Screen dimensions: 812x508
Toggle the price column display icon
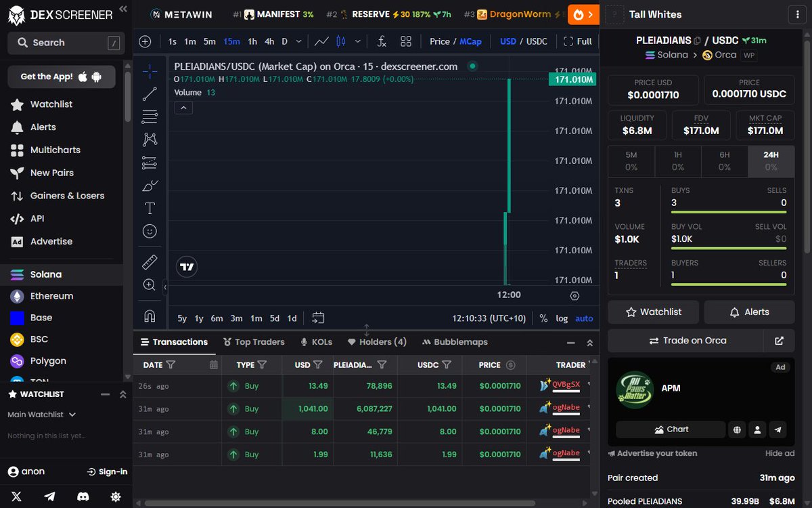point(511,365)
